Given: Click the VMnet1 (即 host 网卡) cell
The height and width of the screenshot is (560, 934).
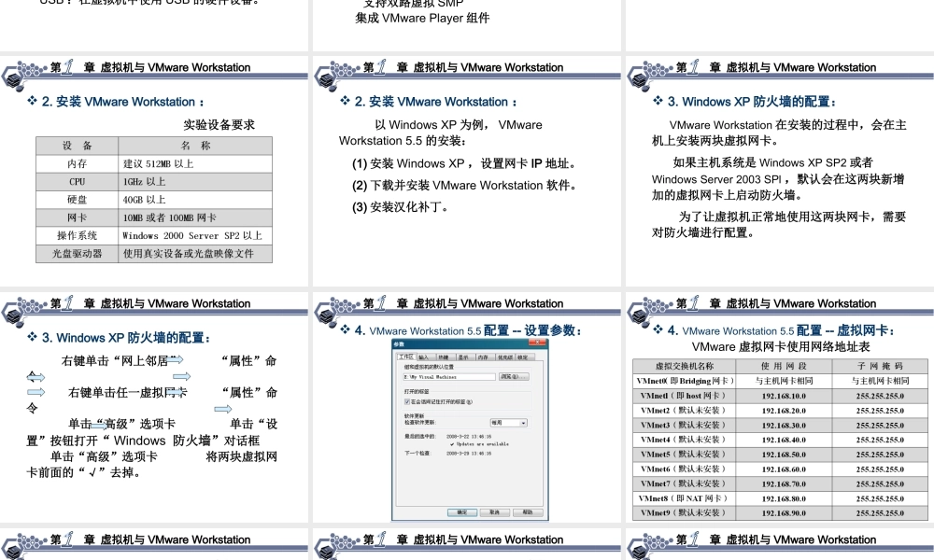Looking at the screenshot, I should click(685, 396).
